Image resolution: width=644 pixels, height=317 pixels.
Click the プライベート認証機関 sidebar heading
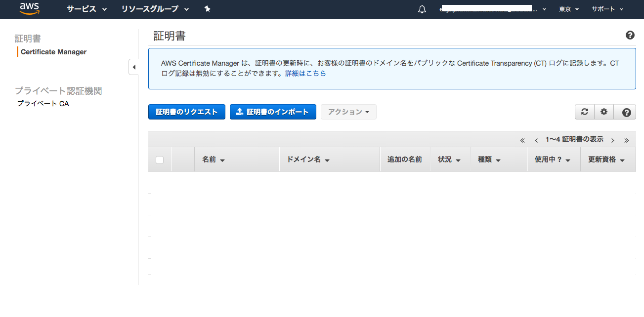point(58,91)
